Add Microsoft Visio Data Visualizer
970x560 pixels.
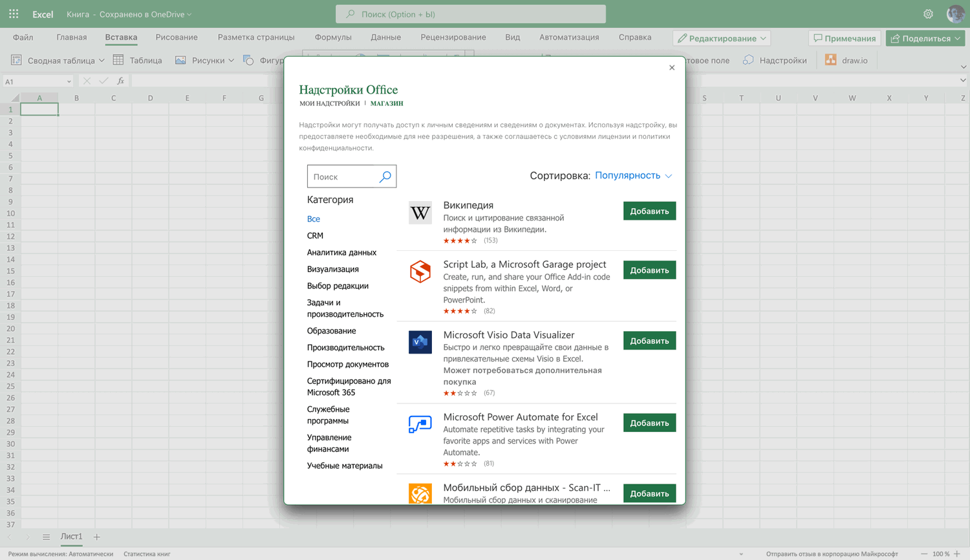(x=649, y=341)
